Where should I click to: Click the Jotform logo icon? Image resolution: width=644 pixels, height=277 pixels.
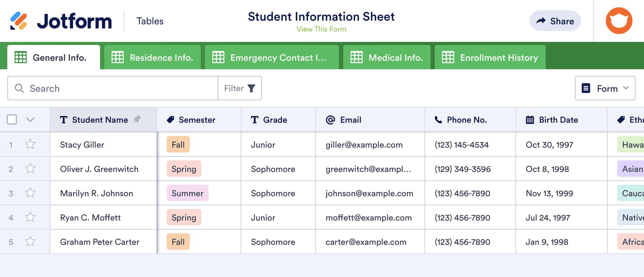click(19, 21)
